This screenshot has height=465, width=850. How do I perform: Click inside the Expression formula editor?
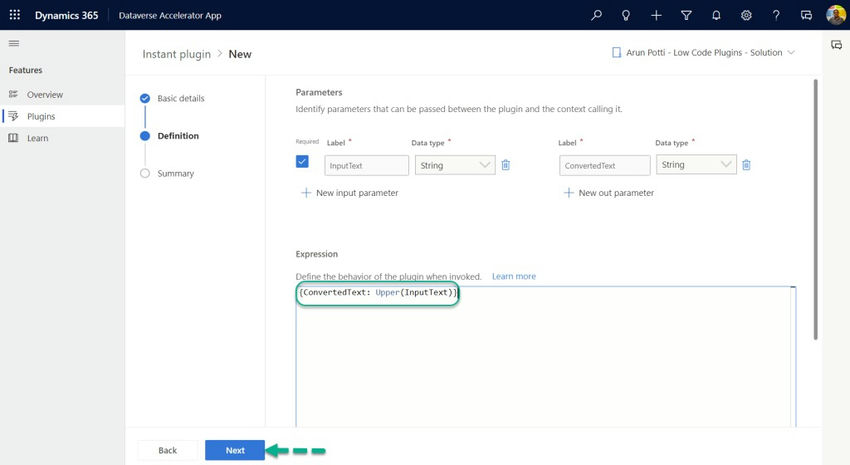coord(545,360)
